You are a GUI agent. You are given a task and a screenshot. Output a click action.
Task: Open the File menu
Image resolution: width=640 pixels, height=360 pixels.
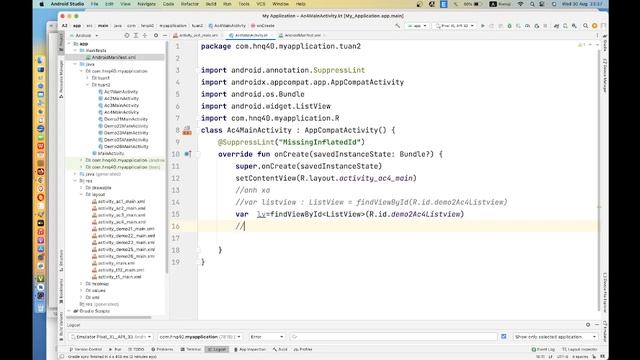[94, 4]
